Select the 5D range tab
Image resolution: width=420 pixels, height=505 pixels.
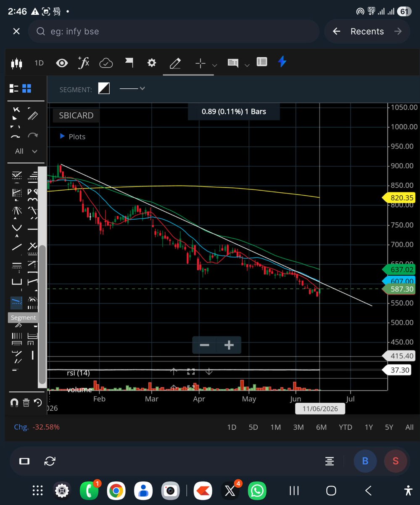[253, 427]
